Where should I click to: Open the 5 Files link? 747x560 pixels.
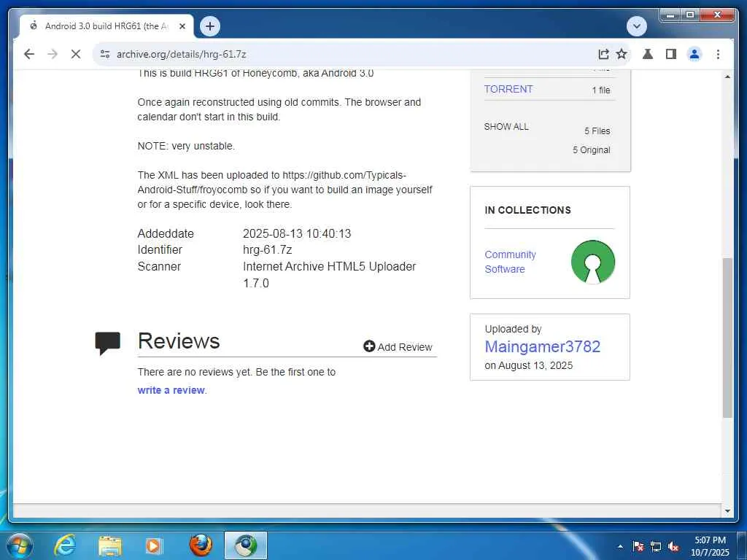point(597,131)
